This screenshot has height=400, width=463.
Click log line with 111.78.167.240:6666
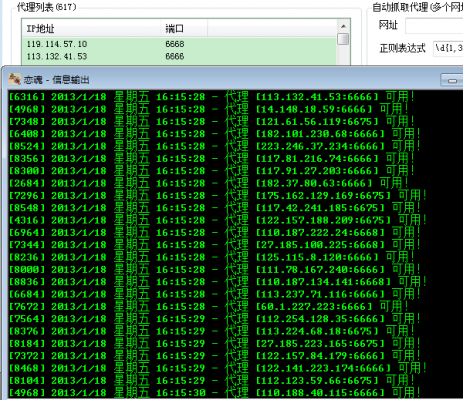tap(215, 270)
